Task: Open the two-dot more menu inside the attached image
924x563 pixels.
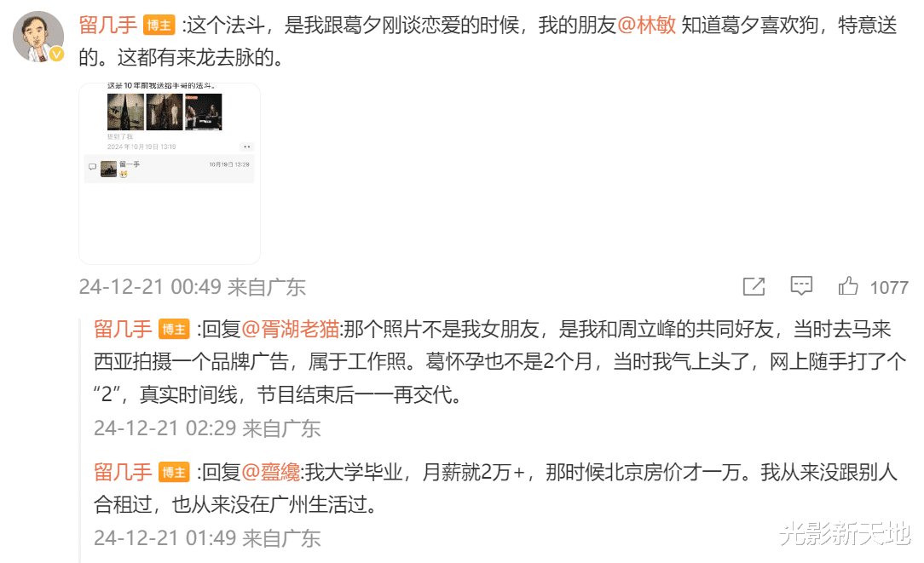Action: click(x=246, y=146)
